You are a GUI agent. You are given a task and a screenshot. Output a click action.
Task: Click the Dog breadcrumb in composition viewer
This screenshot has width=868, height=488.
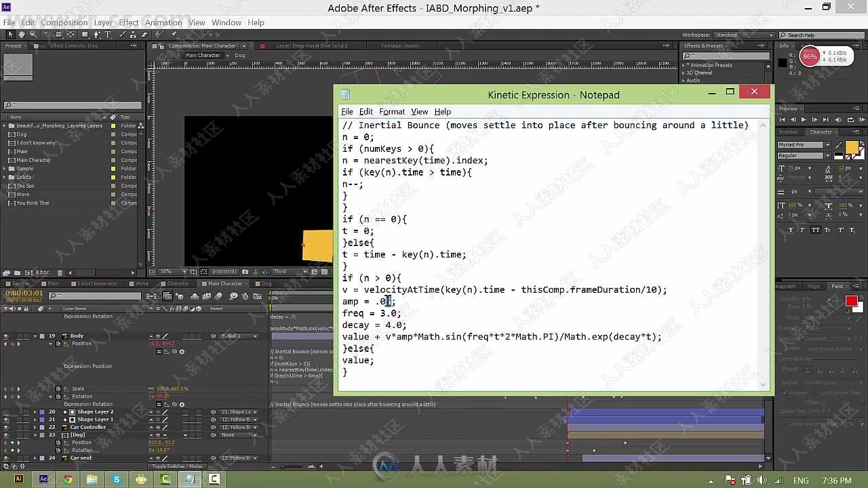(240, 56)
